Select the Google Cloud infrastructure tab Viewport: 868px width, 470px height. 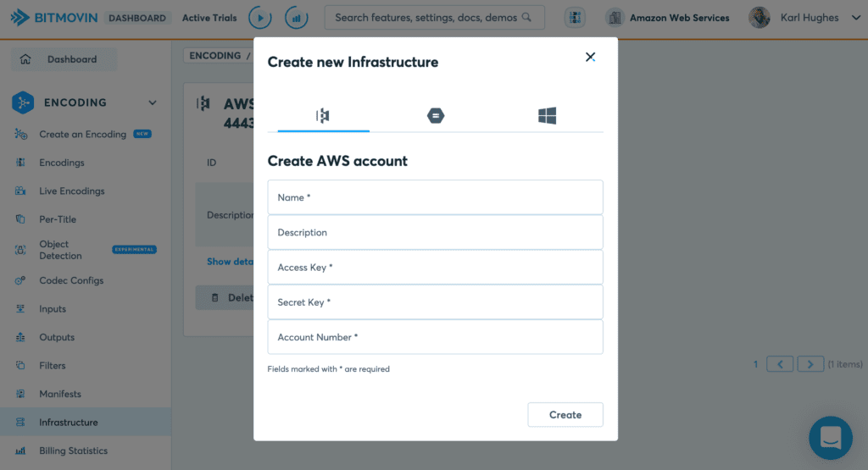pos(436,115)
